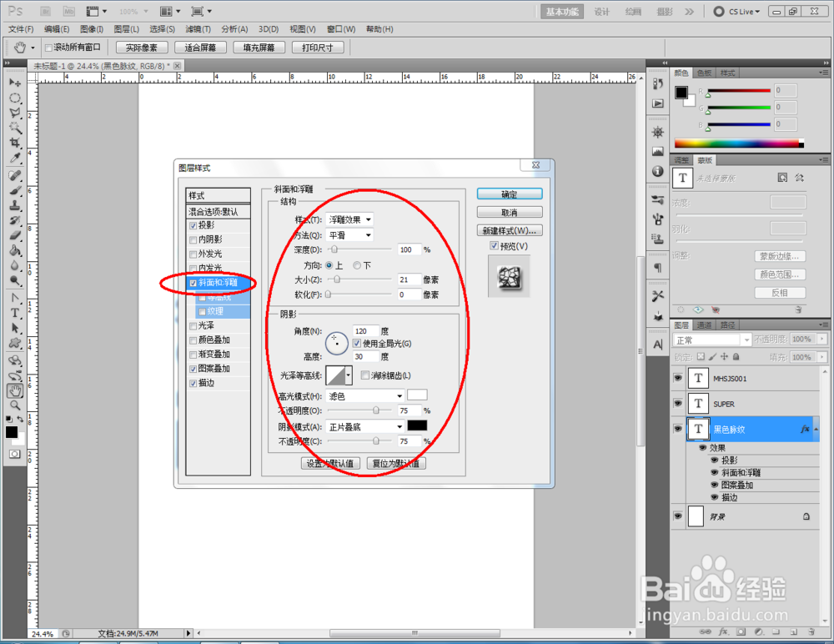The height and width of the screenshot is (644, 834).
Task: Enable Anti-aliased (消除锯齿) checkbox
Action: pyautogui.click(x=365, y=375)
